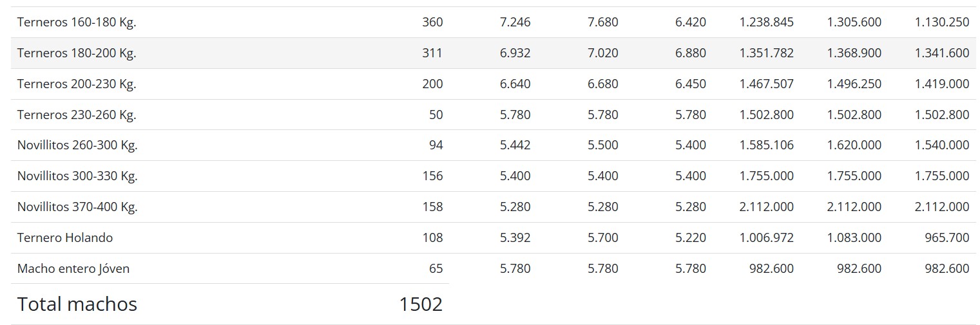980x325 pixels.
Task: Click the Total machos heading
Action: click(77, 304)
